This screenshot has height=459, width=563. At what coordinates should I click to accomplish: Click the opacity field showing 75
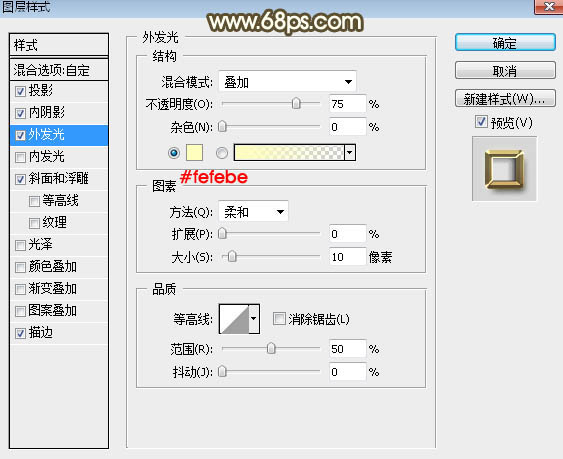tap(348, 104)
